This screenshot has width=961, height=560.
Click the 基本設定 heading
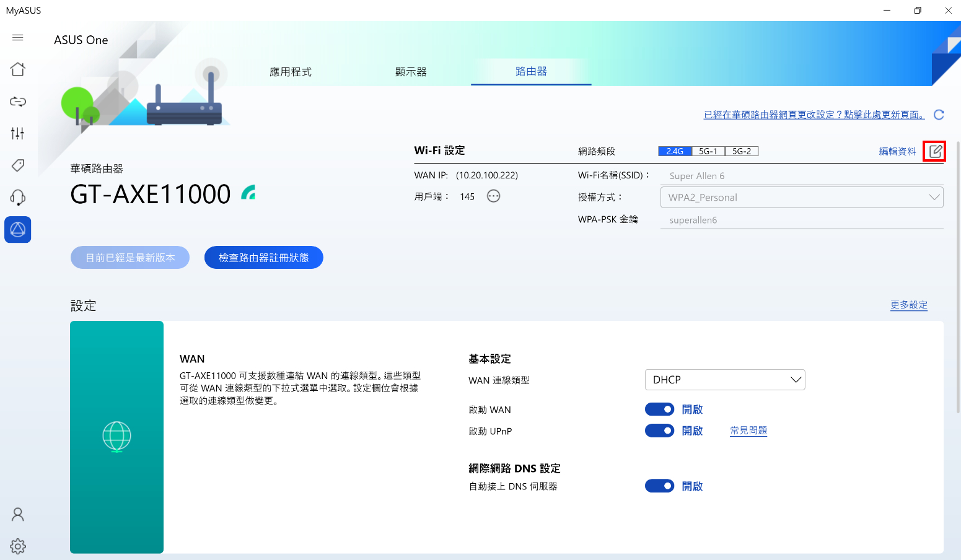(x=489, y=359)
